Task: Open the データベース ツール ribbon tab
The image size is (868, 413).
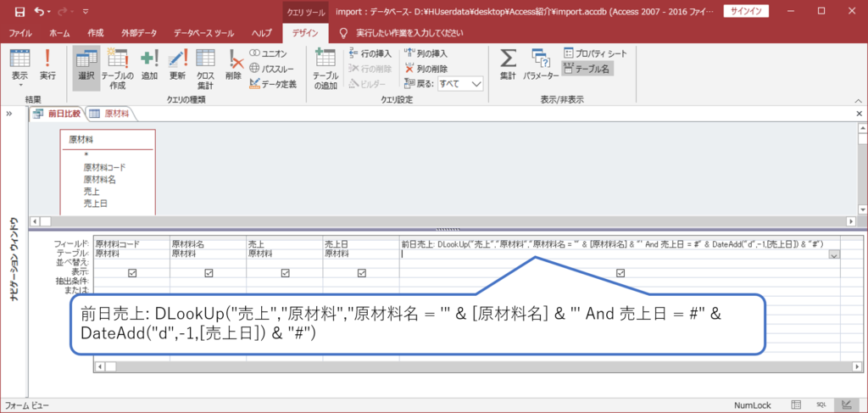Action: click(x=203, y=33)
